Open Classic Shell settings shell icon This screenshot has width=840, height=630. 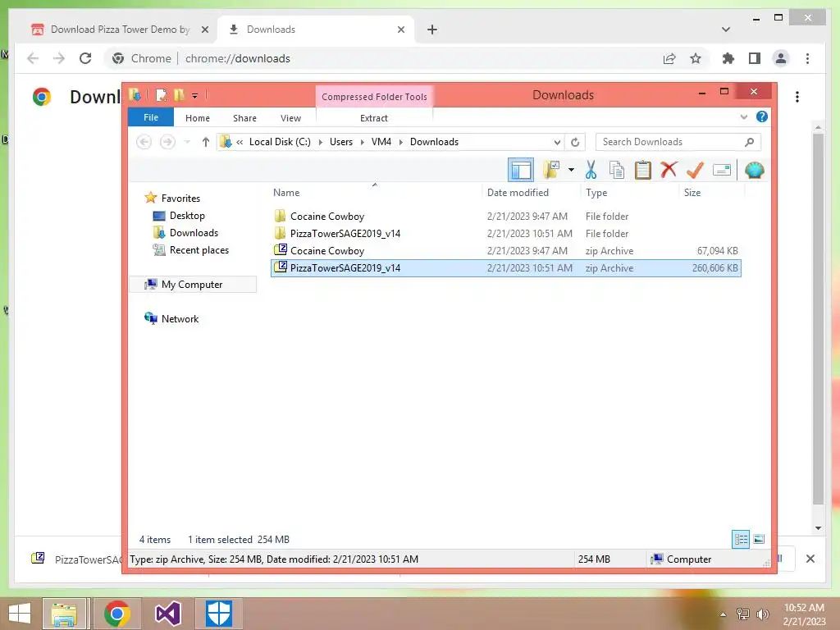[755, 171]
